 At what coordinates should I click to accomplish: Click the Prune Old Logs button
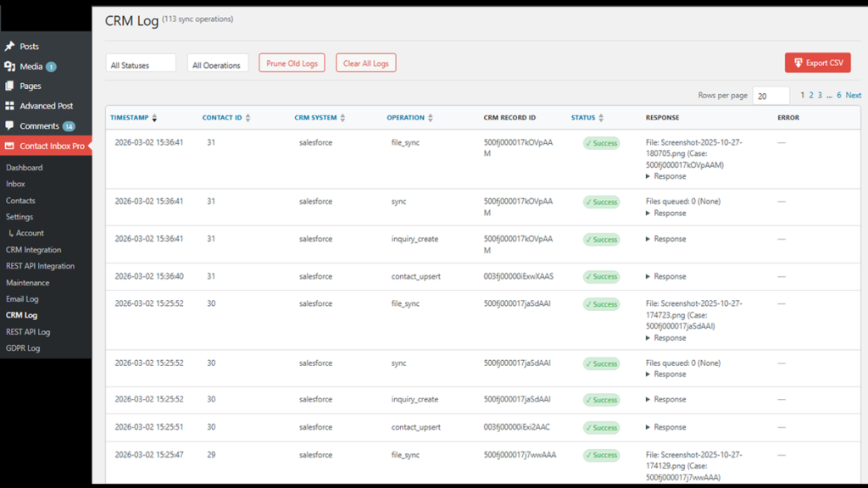(x=292, y=64)
